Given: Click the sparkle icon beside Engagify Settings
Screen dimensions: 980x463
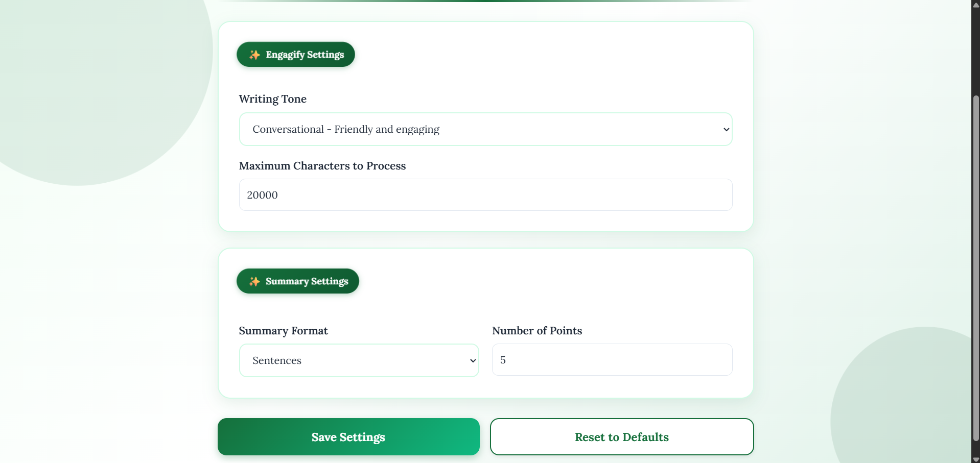Looking at the screenshot, I should [x=254, y=55].
